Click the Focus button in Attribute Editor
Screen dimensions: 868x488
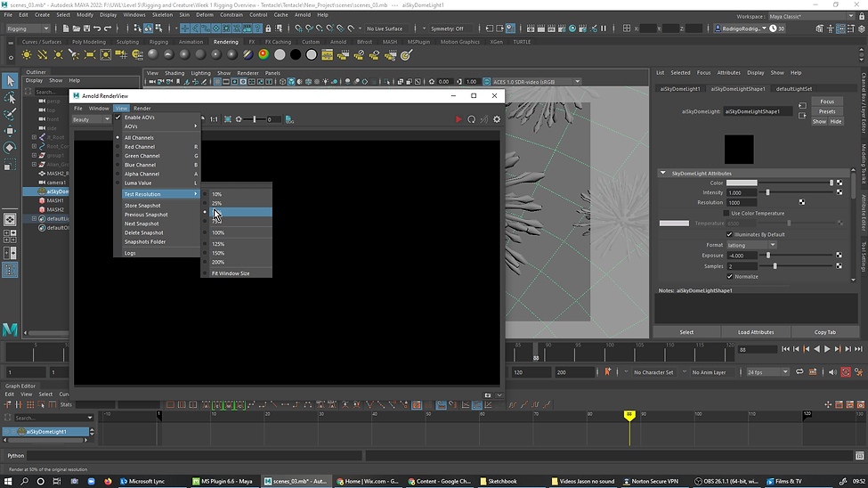pyautogui.click(x=827, y=102)
